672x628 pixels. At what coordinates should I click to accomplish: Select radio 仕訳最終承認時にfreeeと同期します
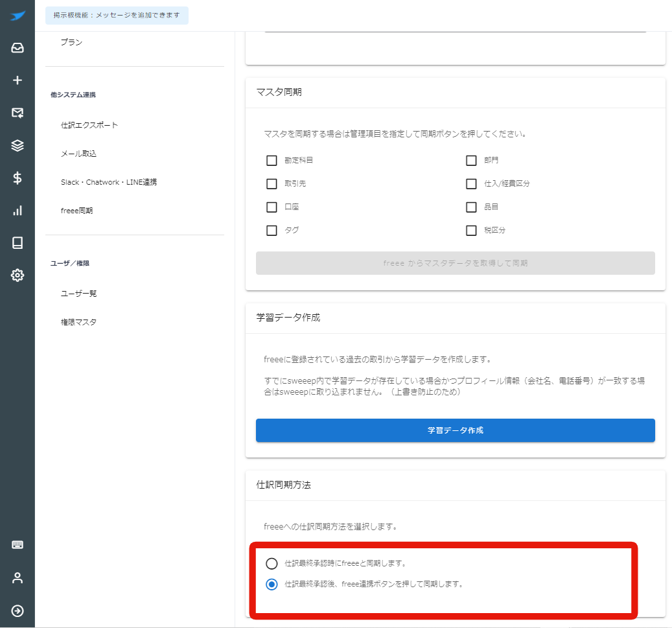272,563
